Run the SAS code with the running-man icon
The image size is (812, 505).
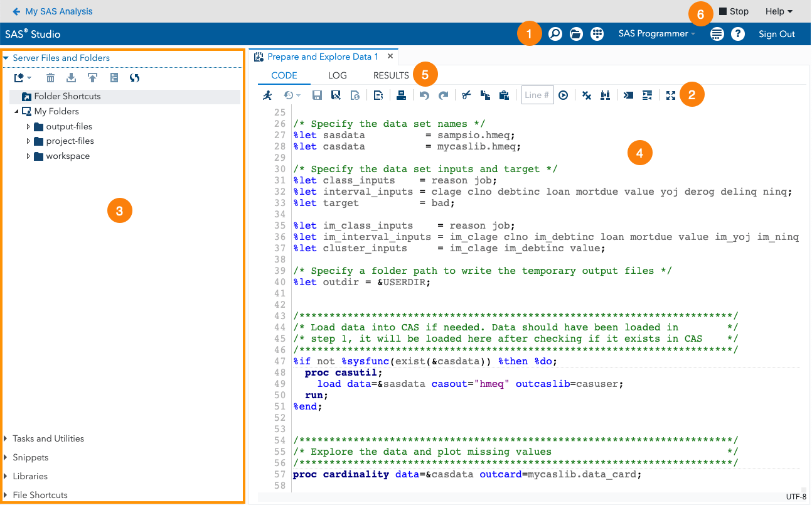tap(268, 95)
